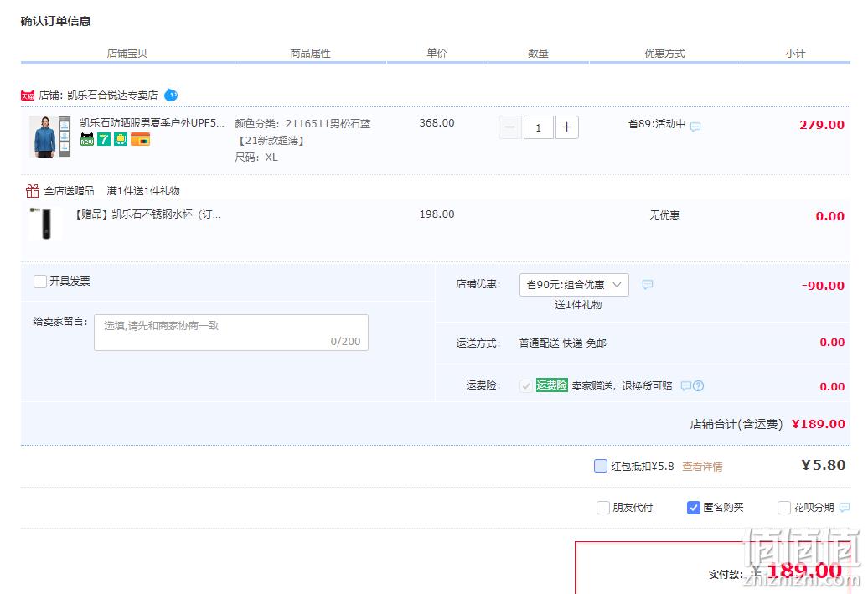
Task: Open the comment icon beside 花呗分期
Action: (845, 507)
